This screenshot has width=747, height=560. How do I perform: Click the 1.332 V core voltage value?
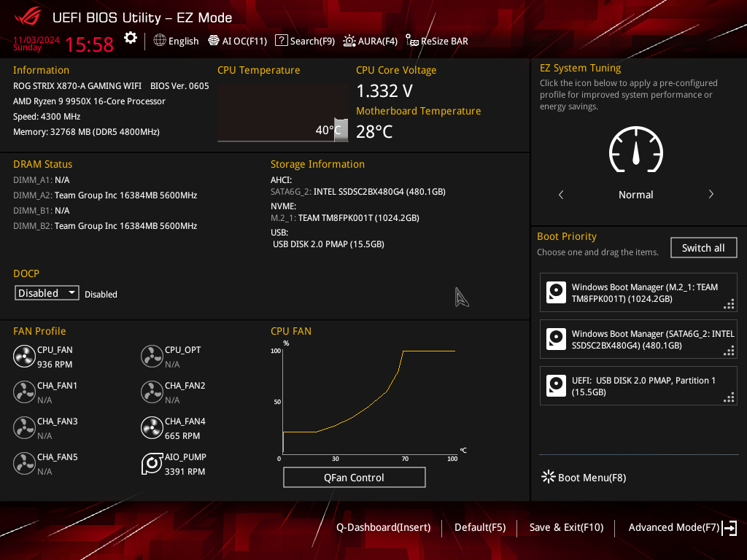[384, 90]
